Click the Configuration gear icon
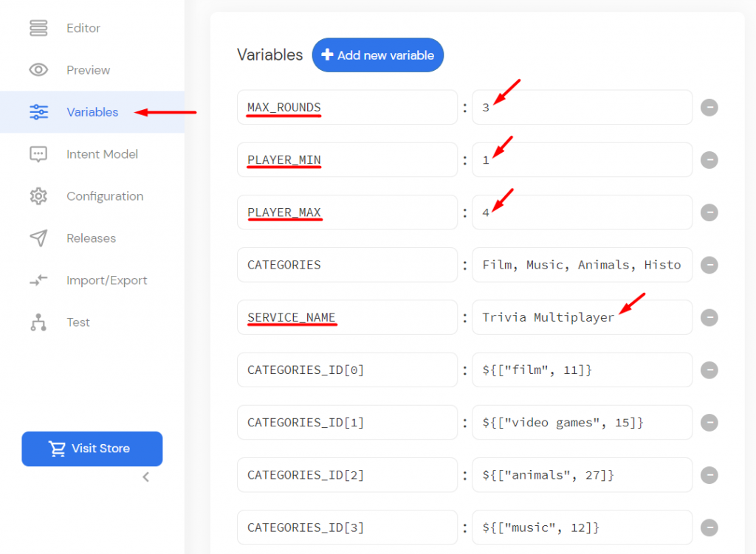Screen dimensions: 756x554 point(39,195)
